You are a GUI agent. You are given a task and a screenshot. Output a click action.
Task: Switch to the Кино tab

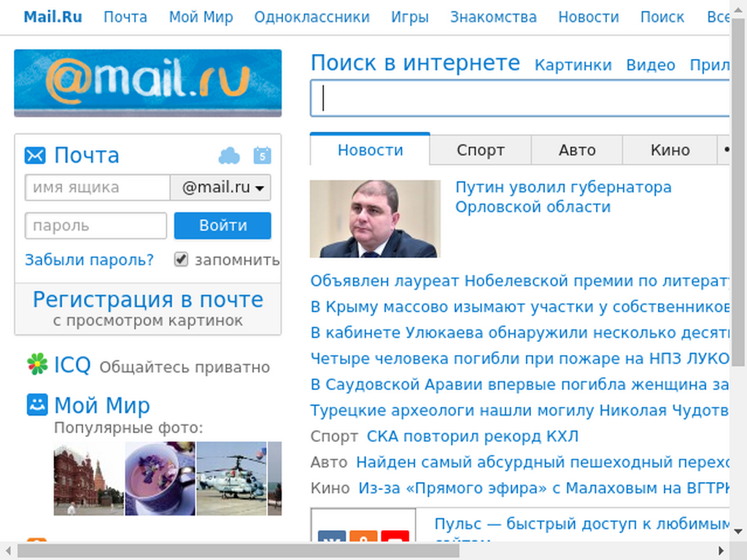[x=670, y=150]
